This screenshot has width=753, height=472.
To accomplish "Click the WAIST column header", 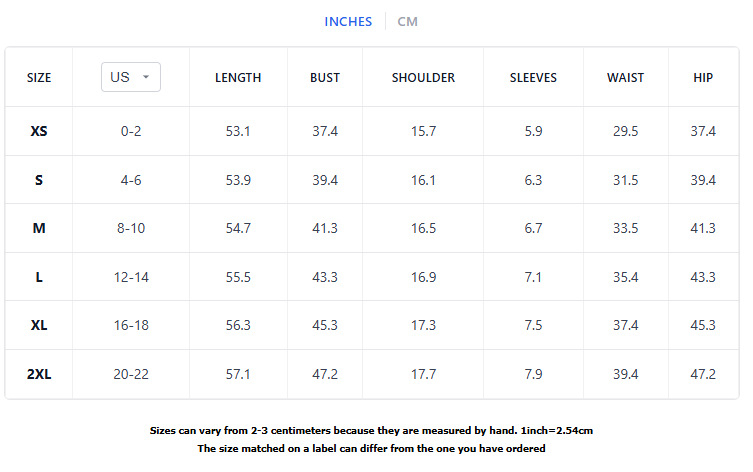I will point(626,78).
